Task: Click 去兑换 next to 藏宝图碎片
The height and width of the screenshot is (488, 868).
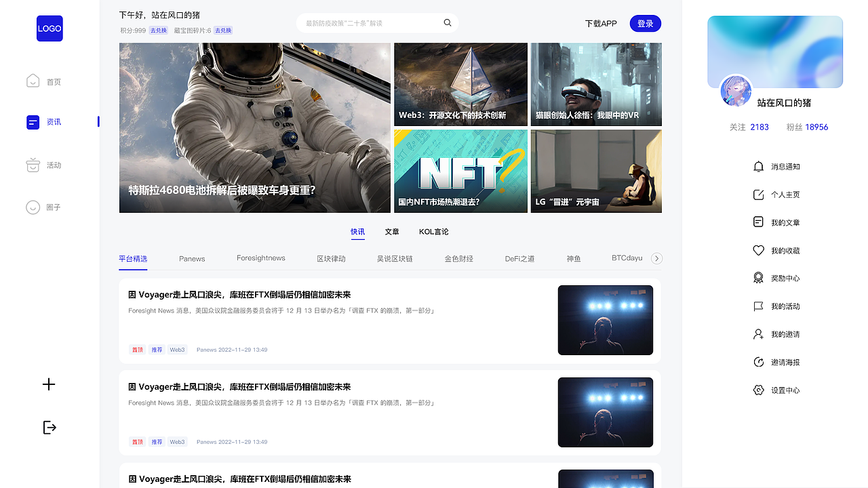Action: tap(223, 30)
